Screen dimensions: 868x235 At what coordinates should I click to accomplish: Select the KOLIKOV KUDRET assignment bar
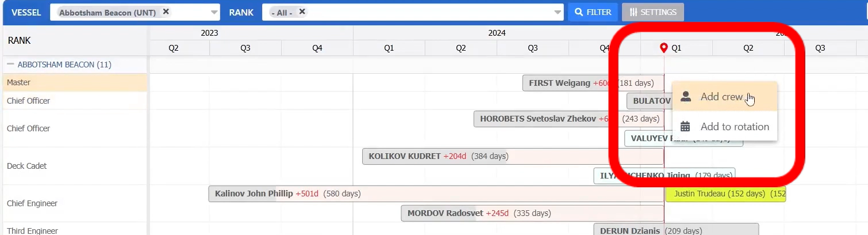pos(513,157)
